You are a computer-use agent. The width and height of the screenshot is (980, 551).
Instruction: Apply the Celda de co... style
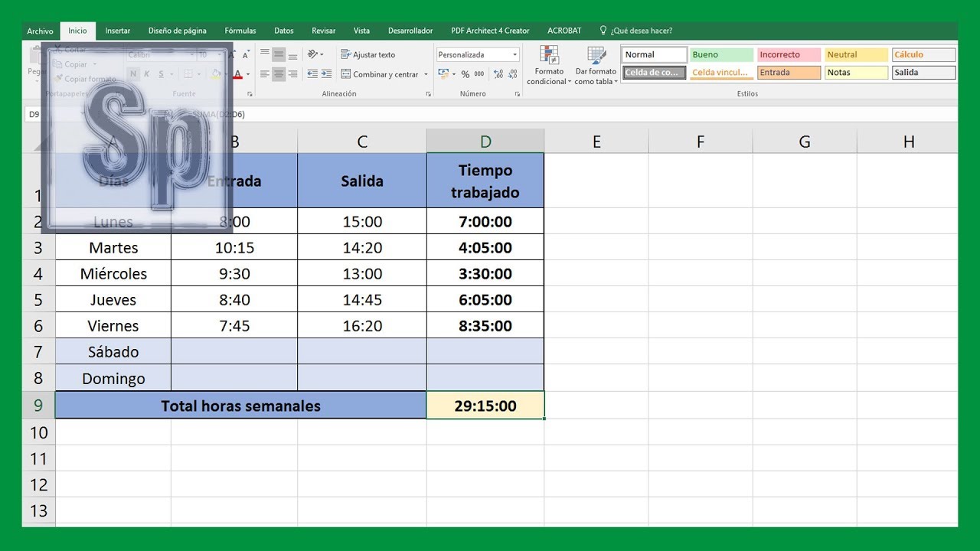(655, 73)
